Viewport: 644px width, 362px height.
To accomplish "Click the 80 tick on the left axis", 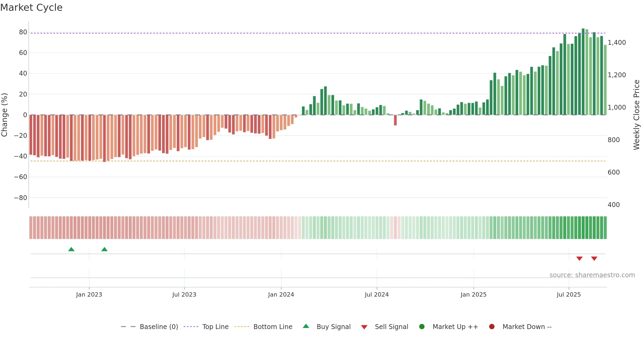I will (23, 32).
